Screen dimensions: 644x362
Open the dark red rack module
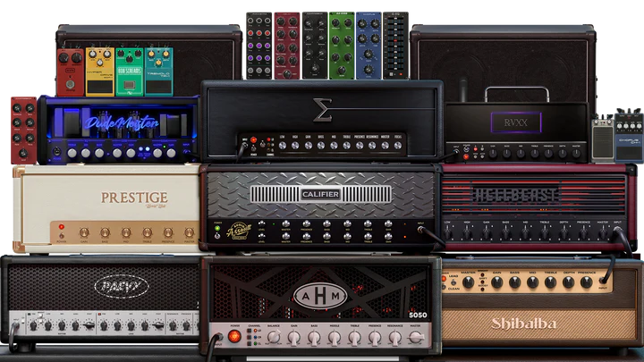coord(287,46)
